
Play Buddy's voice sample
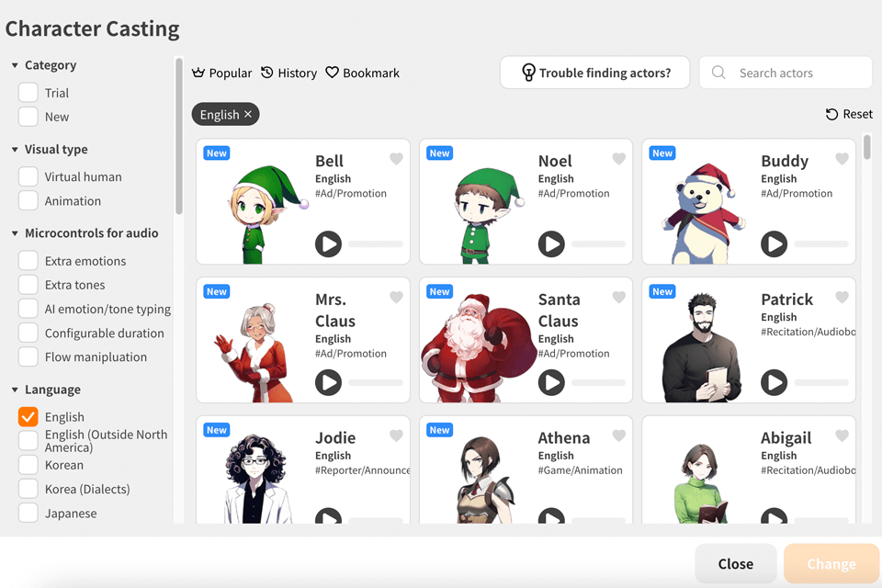coord(774,244)
